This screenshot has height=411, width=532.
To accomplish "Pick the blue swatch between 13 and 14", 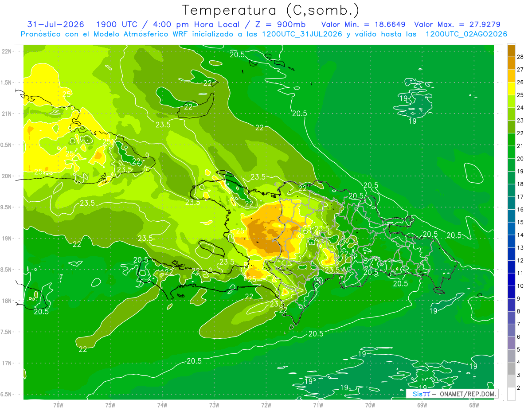I will click(511, 241).
